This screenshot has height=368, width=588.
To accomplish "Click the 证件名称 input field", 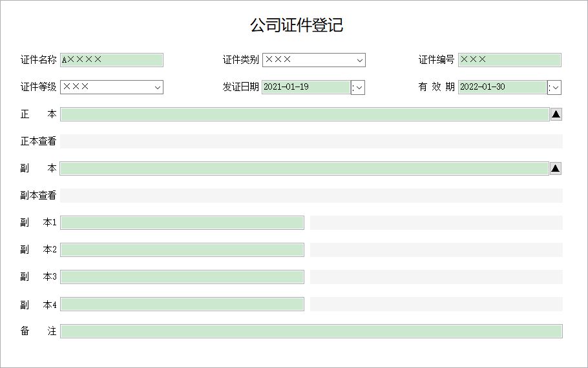I will pyautogui.click(x=111, y=60).
